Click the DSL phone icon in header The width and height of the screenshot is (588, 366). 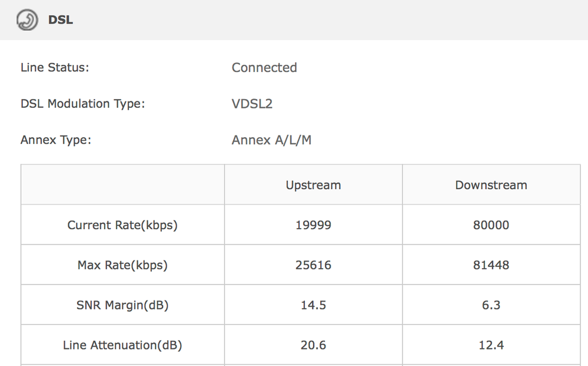(27, 20)
